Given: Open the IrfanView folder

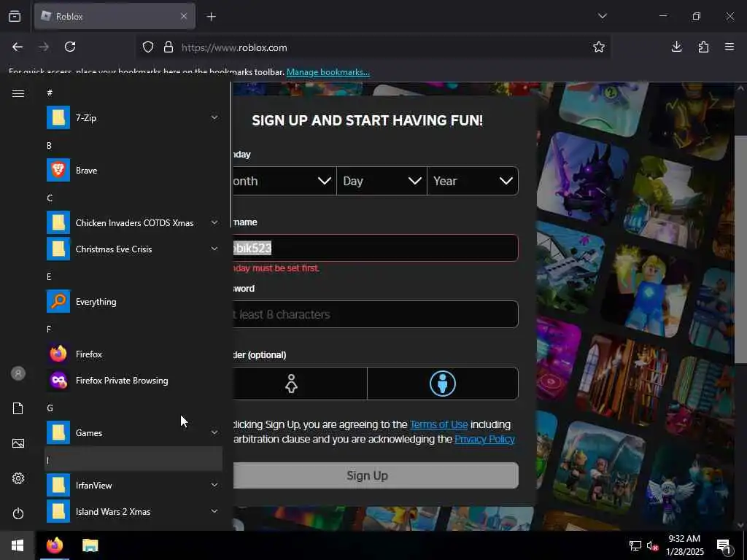Looking at the screenshot, I should (133, 485).
